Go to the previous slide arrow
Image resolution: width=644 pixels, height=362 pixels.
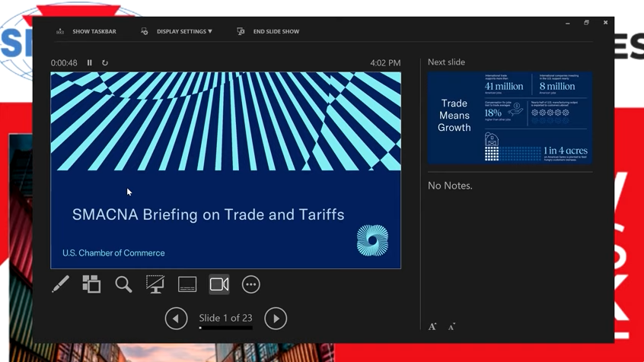176,319
